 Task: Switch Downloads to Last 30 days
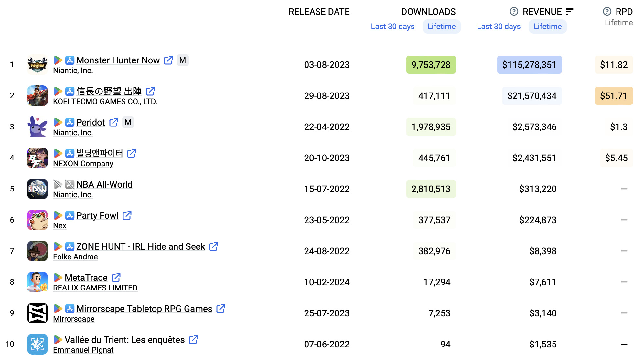point(393,27)
